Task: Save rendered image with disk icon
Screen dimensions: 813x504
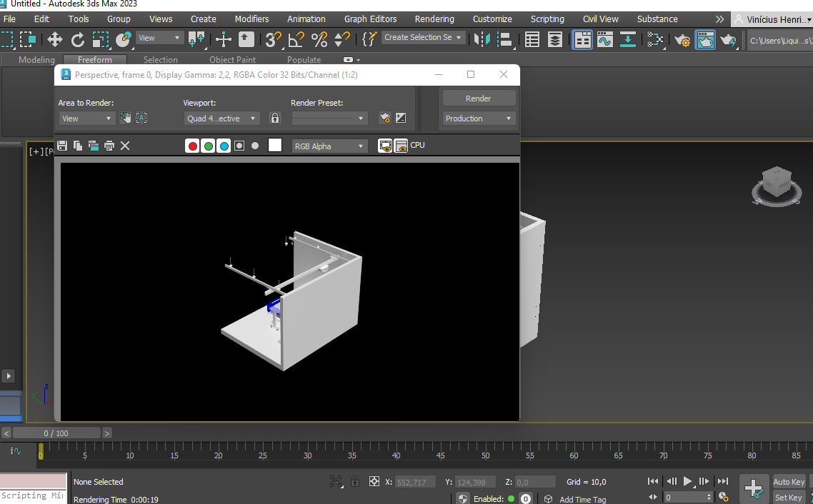Action: [x=62, y=146]
